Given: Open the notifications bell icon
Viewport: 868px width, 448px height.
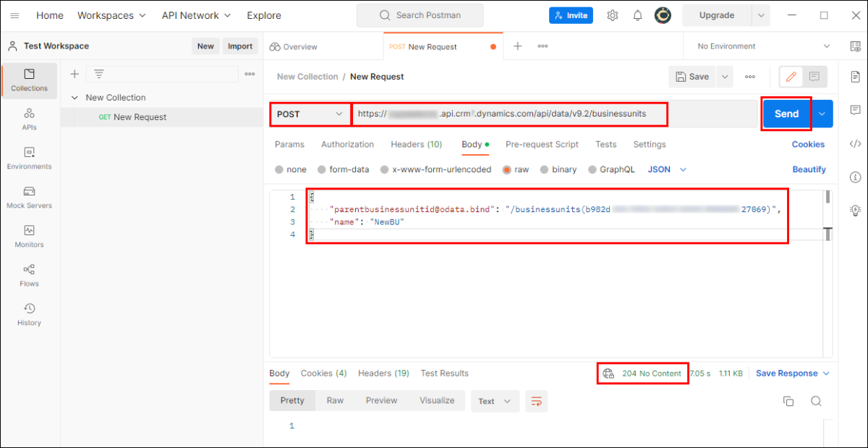Looking at the screenshot, I should 638,15.
